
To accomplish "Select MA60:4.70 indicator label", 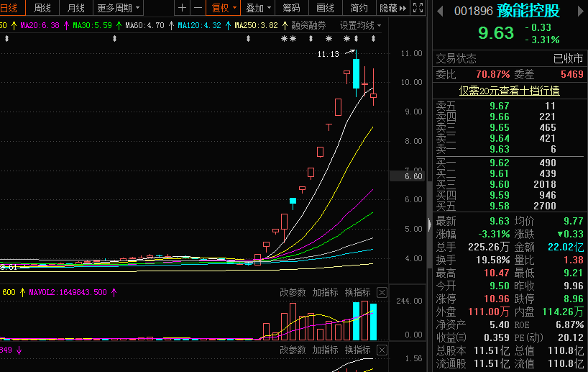I will (144, 25).
